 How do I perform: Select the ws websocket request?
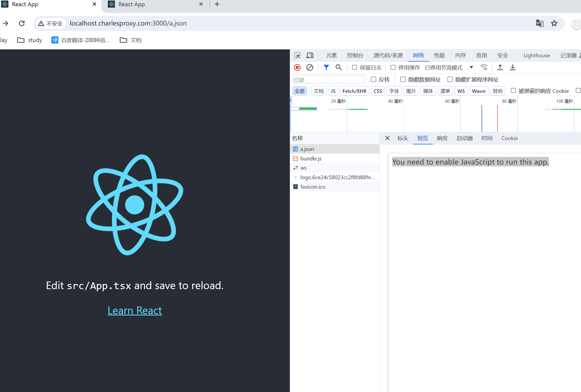(x=335, y=168)
